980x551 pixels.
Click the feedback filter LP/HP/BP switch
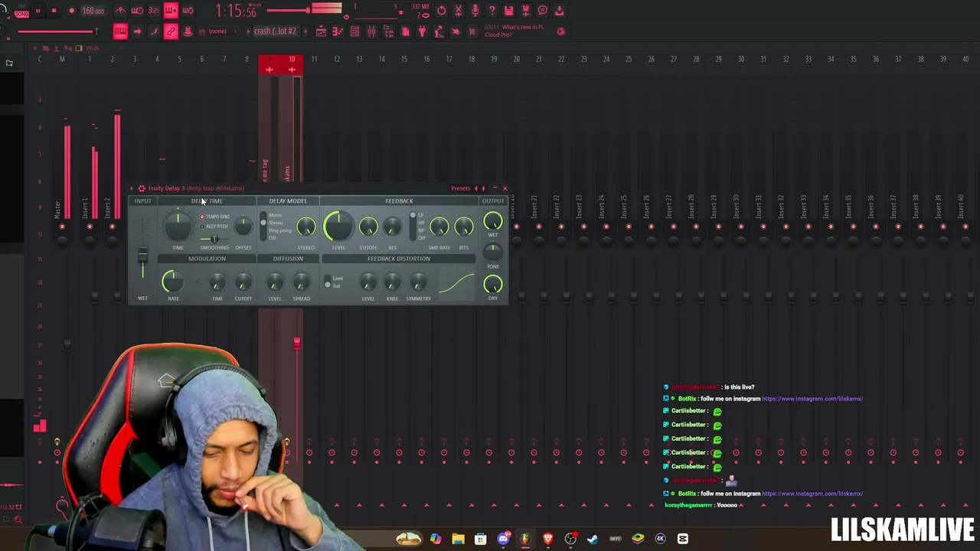[413, 227]
